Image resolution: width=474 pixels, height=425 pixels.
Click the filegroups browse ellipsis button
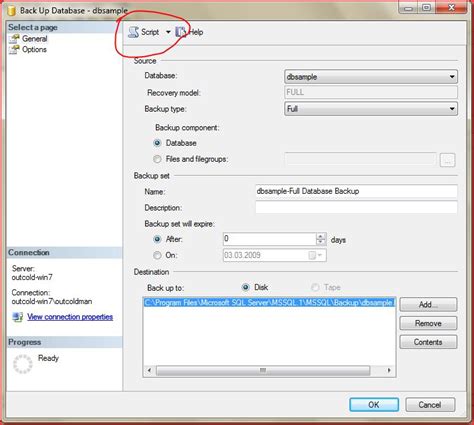(447, 160)
